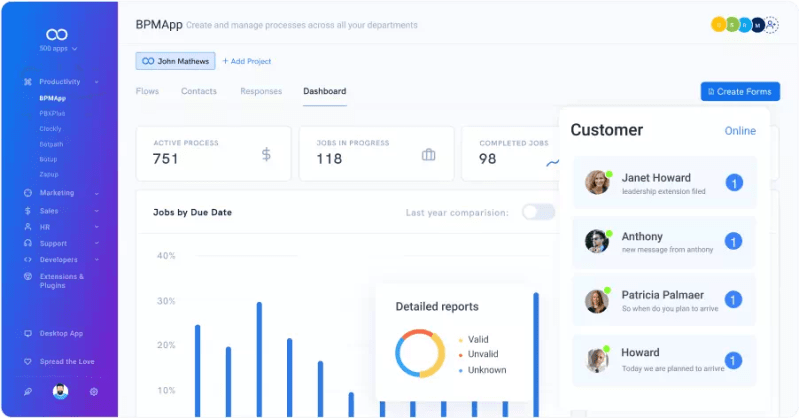
Task: Click the Support headset icon
Action: pyautogui.click(x=28, y=243)
